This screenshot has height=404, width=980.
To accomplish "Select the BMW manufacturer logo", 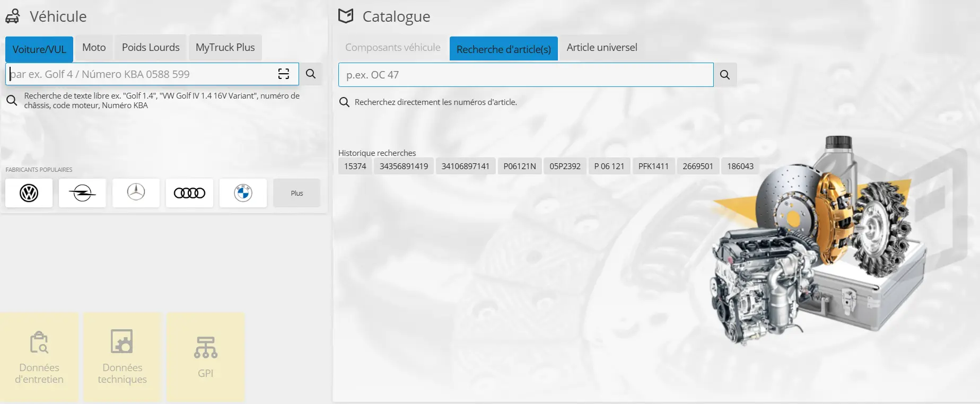I will pos(243,193).
